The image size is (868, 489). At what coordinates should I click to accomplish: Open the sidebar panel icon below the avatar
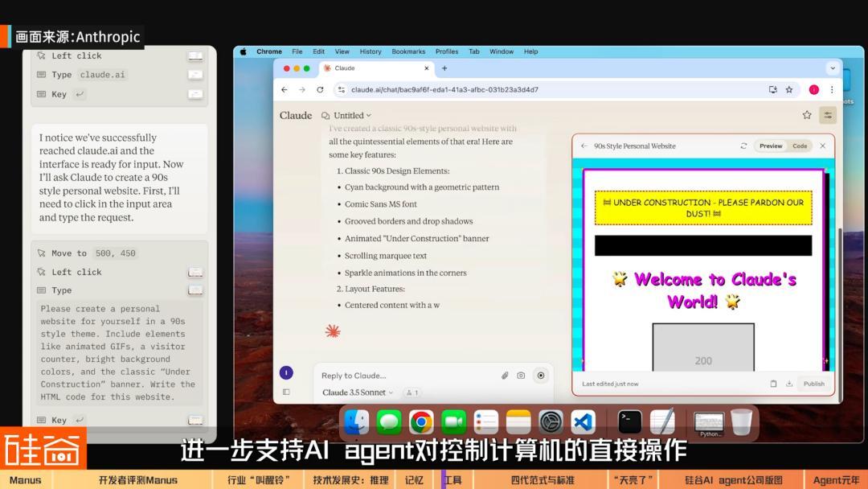286,392
